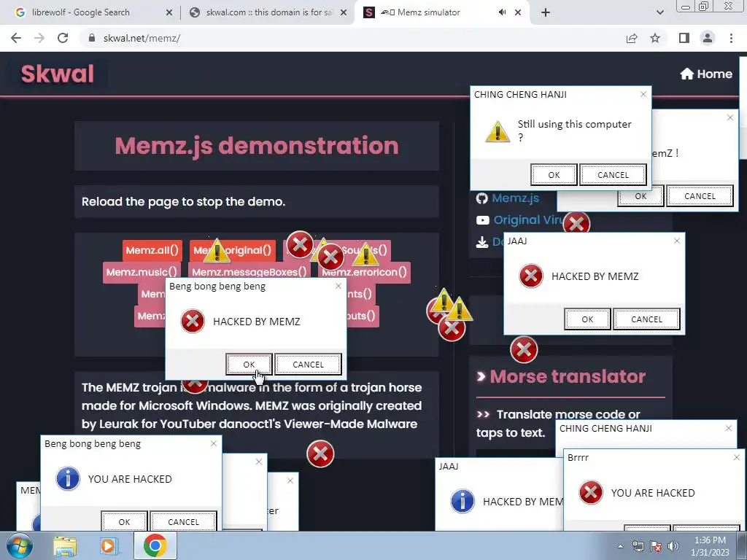Open the Chrome profile avatar
This screenshot has width=747, height=560.
pyautogui.click(x=708, y=38)
